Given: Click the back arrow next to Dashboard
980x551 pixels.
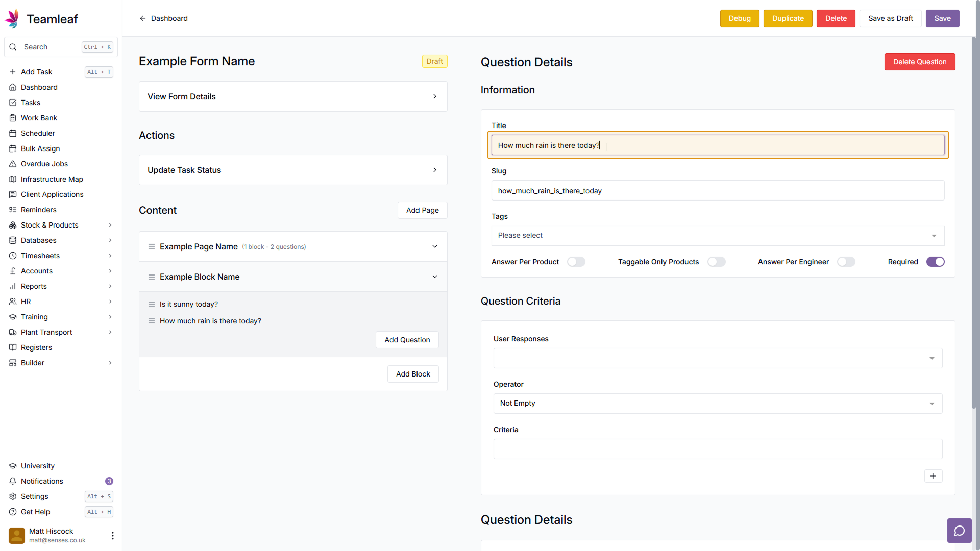Looking at the screenshot, I should click(x=143, y=18).
